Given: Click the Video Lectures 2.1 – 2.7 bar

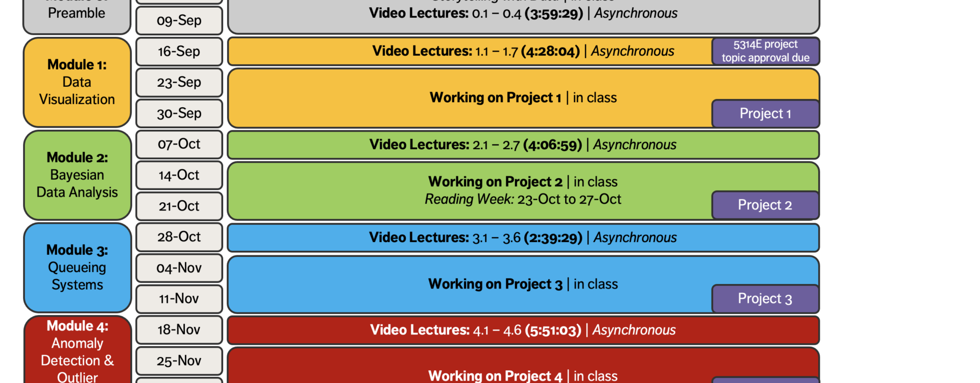Looking at the screenshot, I should click(x=523, y=145).
